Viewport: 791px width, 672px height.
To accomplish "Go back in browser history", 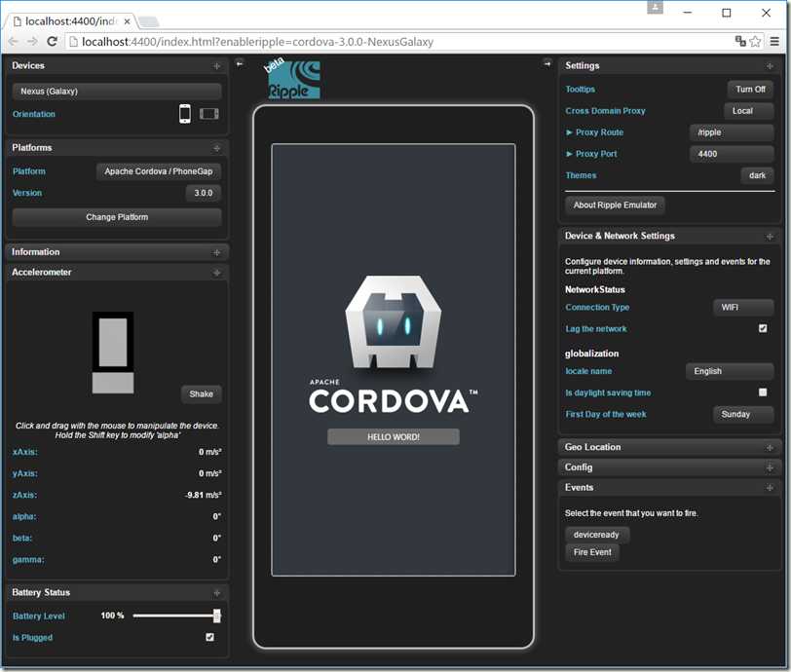I will point(13,41).
